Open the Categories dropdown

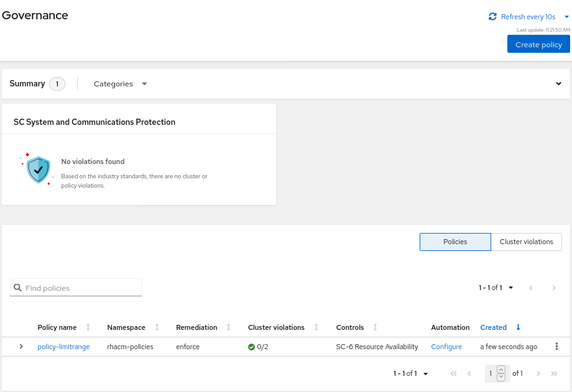[120, 84]
